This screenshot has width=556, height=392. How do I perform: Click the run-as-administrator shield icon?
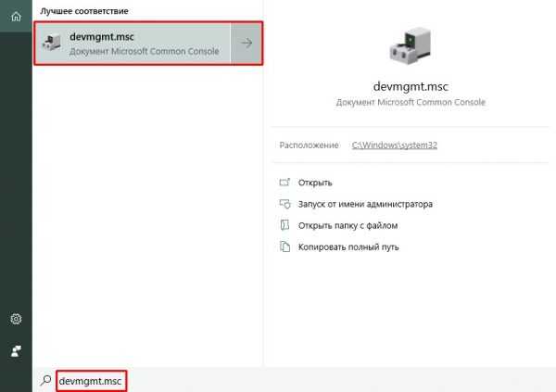point(284,204)
